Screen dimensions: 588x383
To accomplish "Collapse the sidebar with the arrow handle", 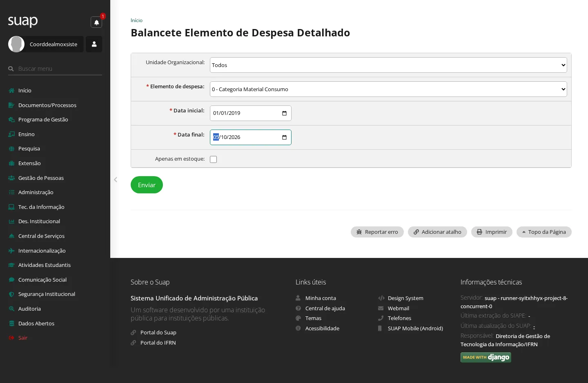I will click(x=116, y=179).
